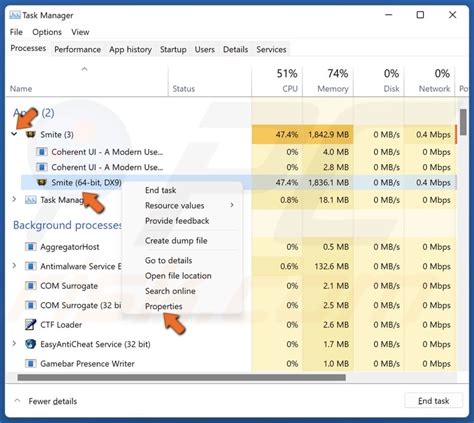Choose Properties from the context menu
This screenshot has width=474, height=423.
point(164,306)
